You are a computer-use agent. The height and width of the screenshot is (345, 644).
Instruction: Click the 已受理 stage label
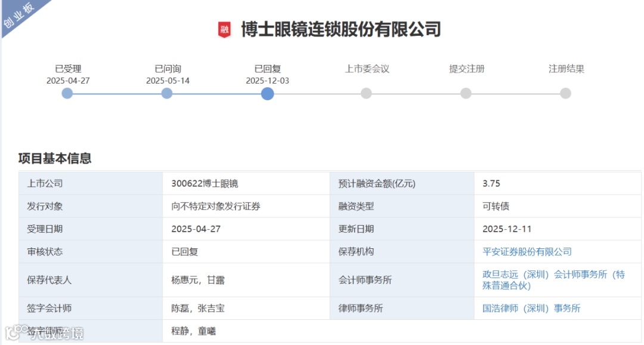tap(68, 69)
